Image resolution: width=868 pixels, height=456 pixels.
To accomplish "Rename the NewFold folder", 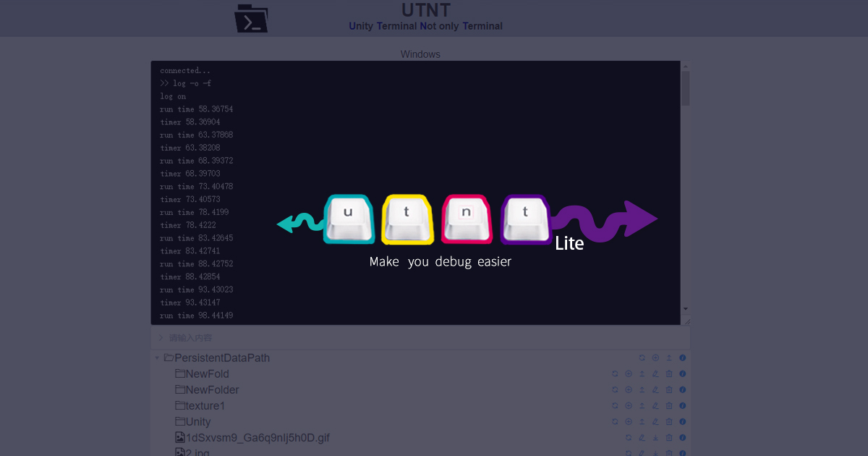I will pyautogui.click(x=655, y=373).
